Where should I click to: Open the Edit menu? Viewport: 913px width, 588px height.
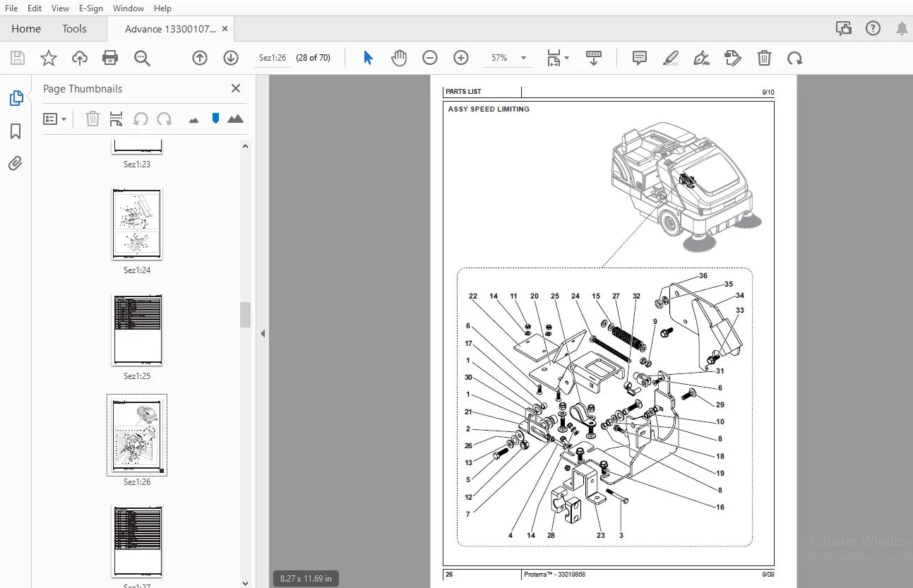coord(35,8)
